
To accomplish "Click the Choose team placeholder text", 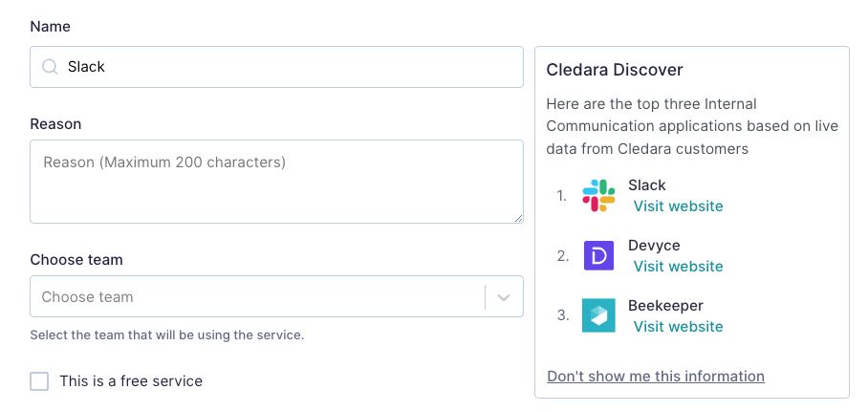I will pos(87,297).
